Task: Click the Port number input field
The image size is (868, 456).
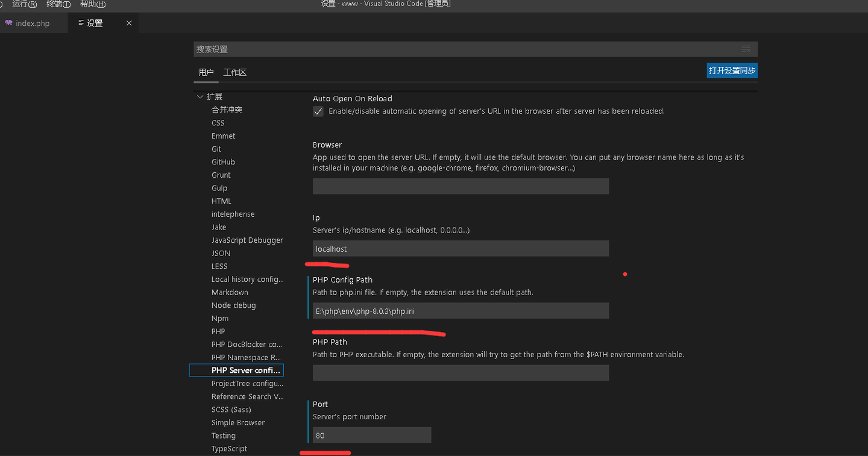Action: point(371,435)
